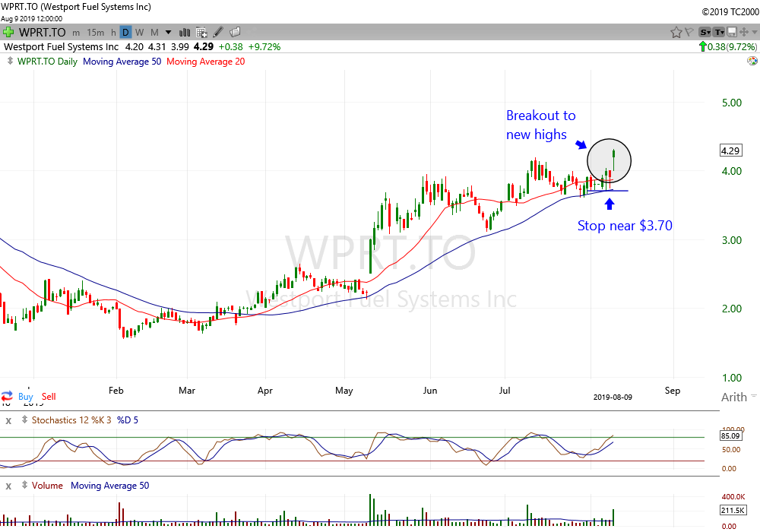Click the 2019-08-09 date marker
760x532 pixels.
(x=613, y=397)
